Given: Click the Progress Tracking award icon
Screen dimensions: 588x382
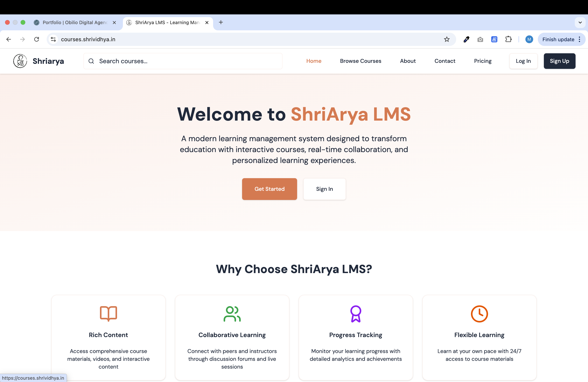Looking at the screenshot, I should click(355, 314).
